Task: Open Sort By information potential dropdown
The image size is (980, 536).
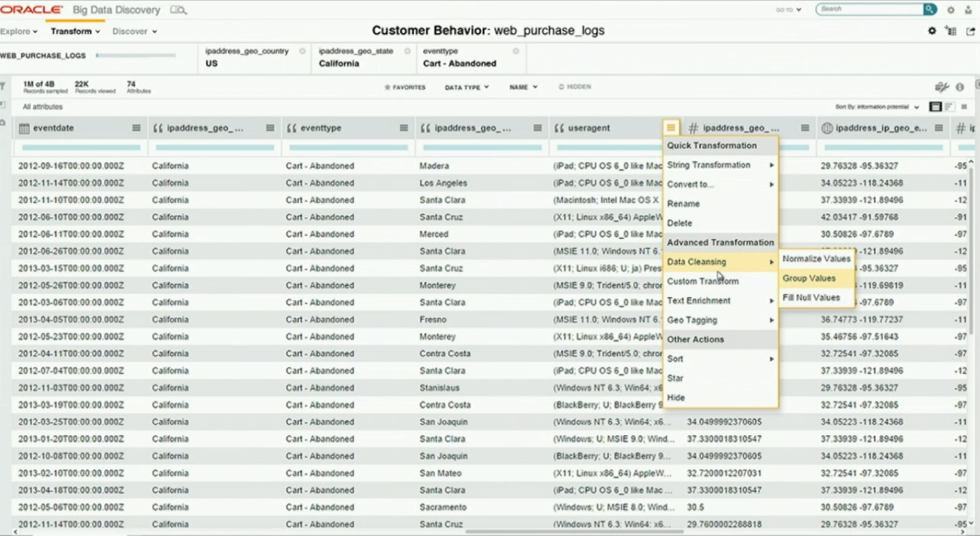Action: (x=877, y=106)
